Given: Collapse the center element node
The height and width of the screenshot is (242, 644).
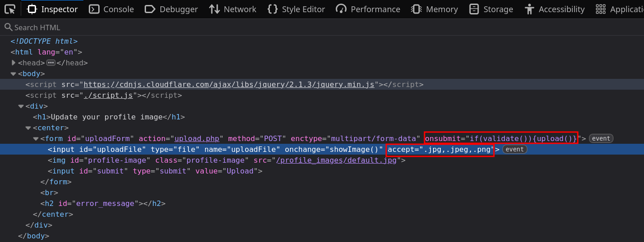Looking at the screenshot, I should (28, 128).
